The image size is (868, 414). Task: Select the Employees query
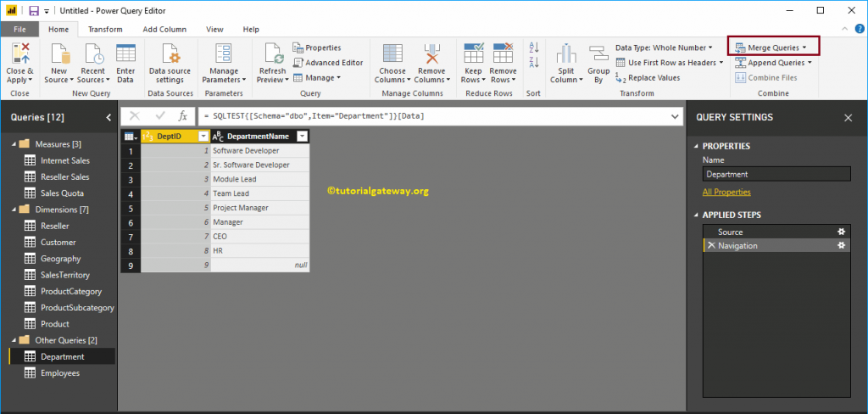(62, 373)
